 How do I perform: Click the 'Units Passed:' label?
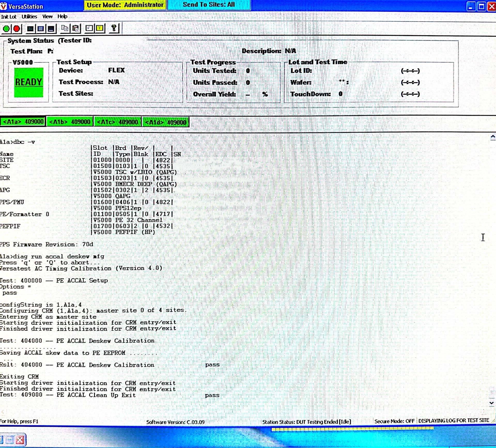coord(215,83)
